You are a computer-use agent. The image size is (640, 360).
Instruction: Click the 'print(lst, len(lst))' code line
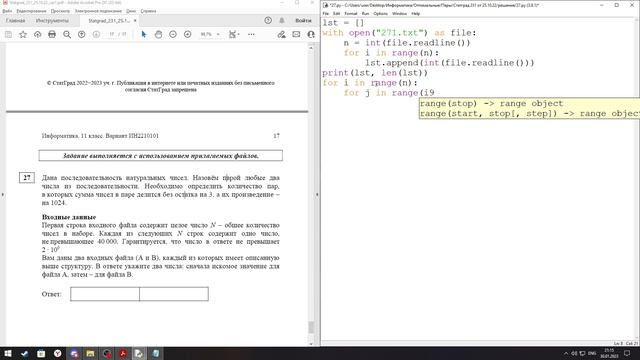pyautogui.click(x=375, y=73)
